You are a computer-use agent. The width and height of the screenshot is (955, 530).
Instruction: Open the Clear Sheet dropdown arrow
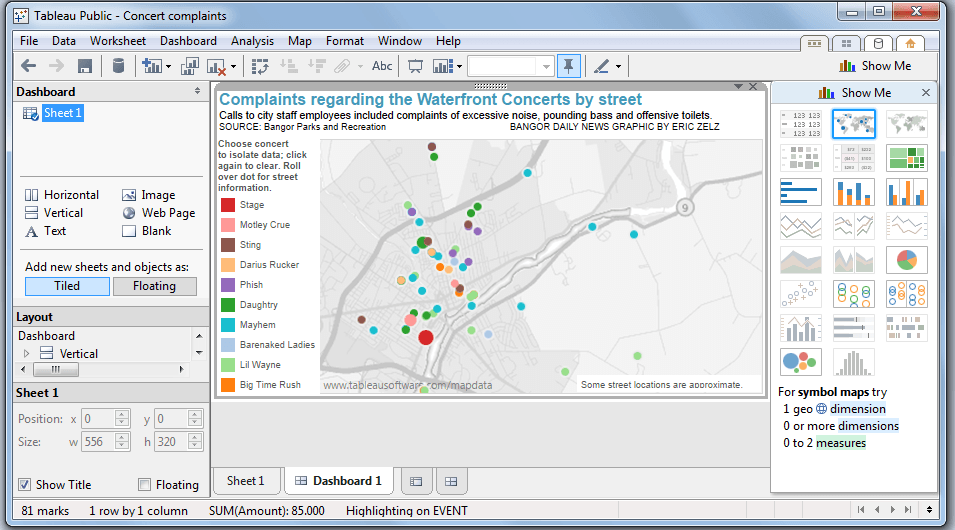coord(233,67)
